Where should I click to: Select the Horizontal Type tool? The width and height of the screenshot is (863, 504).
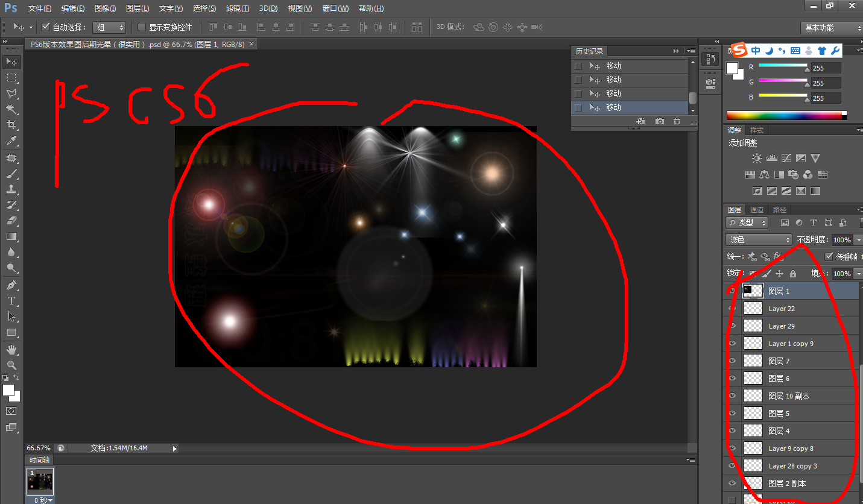(11, 301)
